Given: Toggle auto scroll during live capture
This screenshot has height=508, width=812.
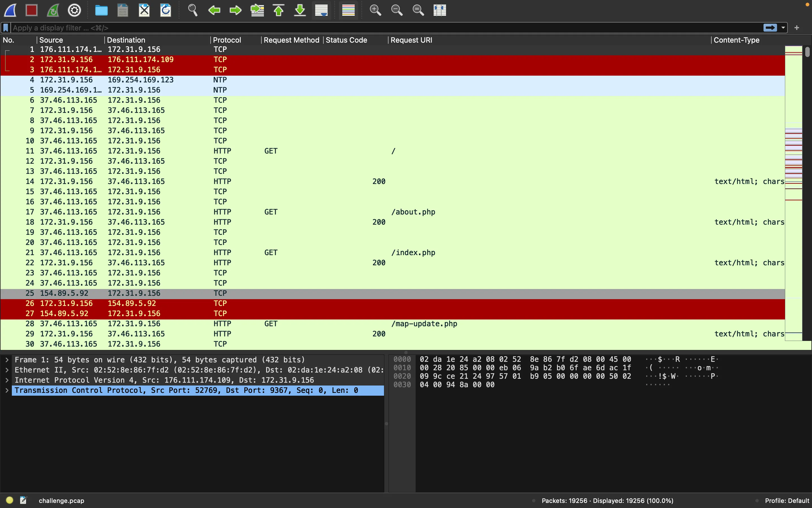Looking at the screenshot, I should (x=321, y=10).
